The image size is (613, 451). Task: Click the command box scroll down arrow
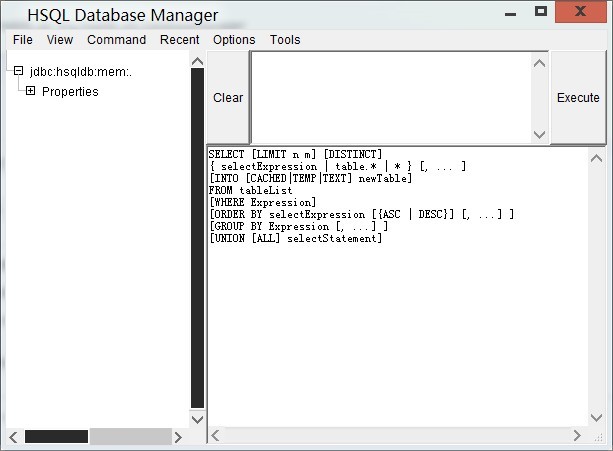(540, 134)
